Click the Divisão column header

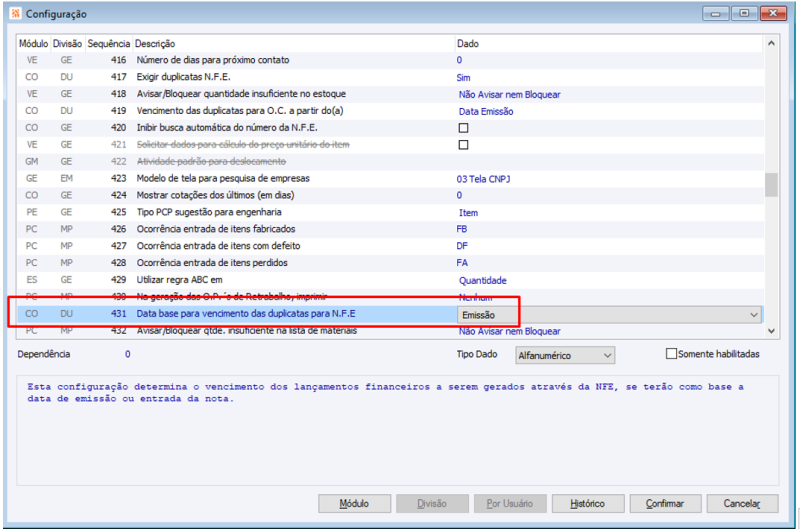67,44
